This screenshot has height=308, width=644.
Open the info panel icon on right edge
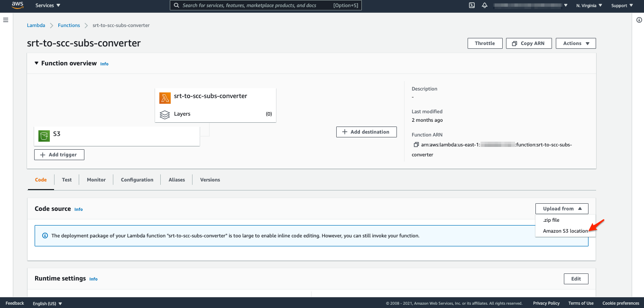coord(639,20)
